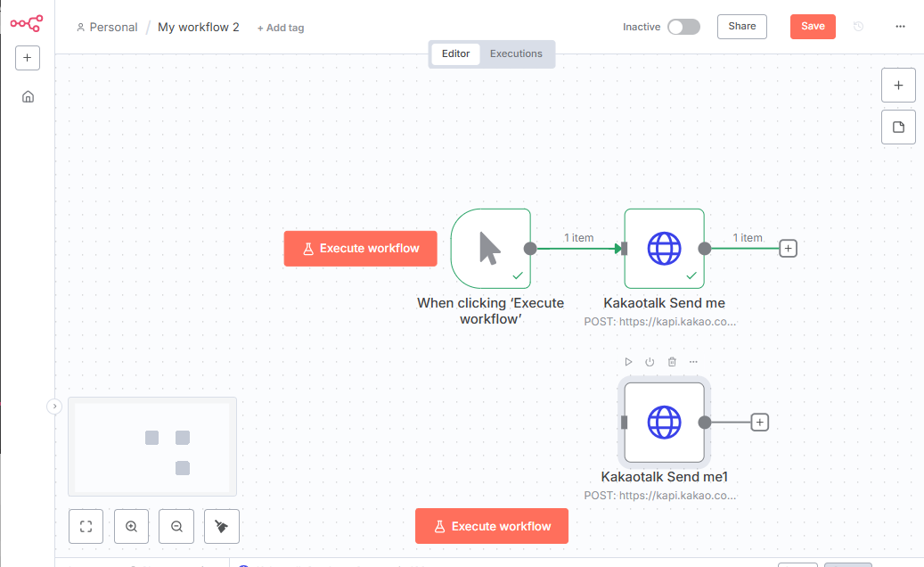Delete the Kakaotalk Send me1 node via the trash icon
The height and width of the screenshot is (567, 924).
coord(672,362)
